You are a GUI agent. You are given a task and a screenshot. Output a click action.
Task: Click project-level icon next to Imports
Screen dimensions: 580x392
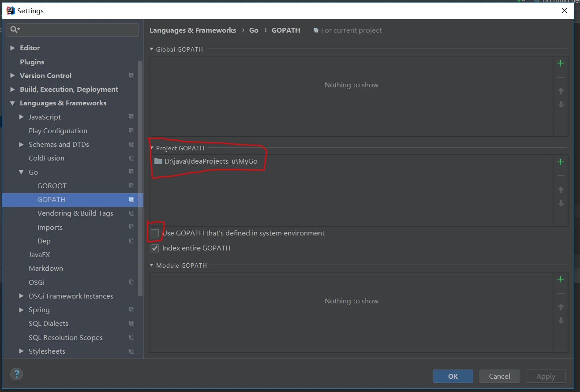[x=131, y=227]
